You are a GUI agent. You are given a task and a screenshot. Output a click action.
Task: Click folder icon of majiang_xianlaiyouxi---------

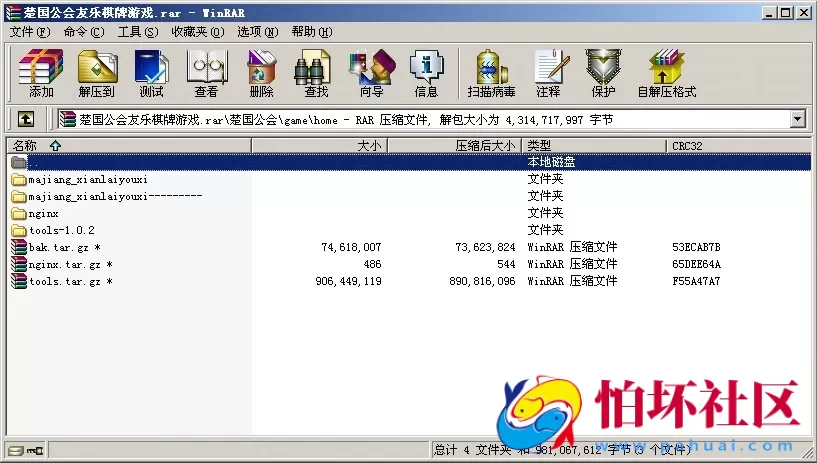tap(19, 196)
